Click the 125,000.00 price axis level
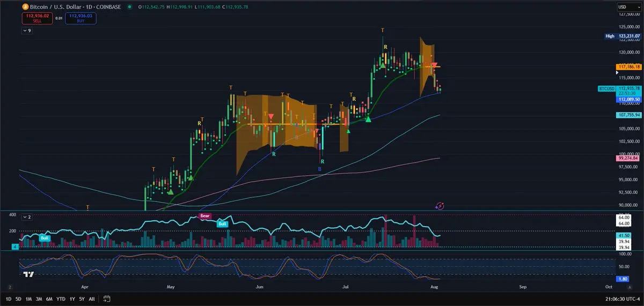 [628, 27]
